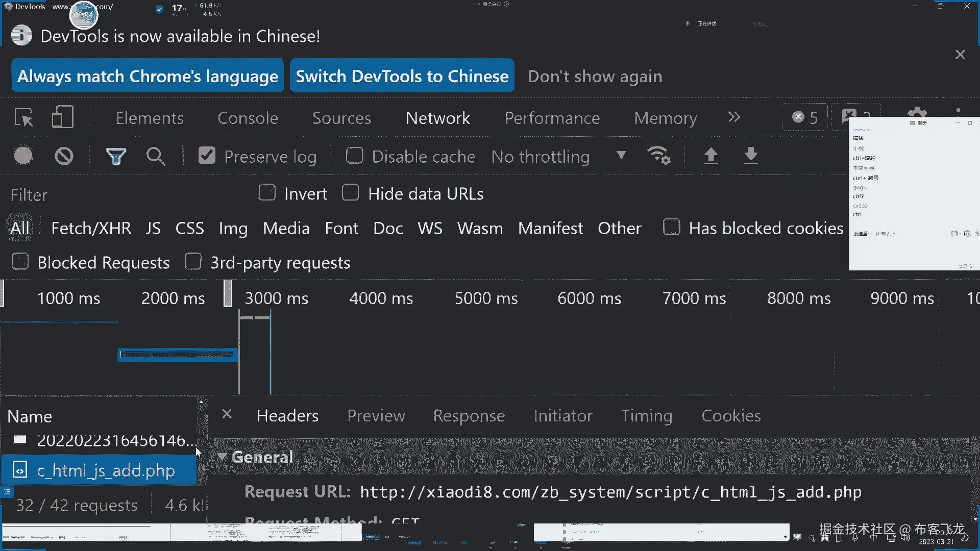Export HAR with download arrow

coord(750,156)
